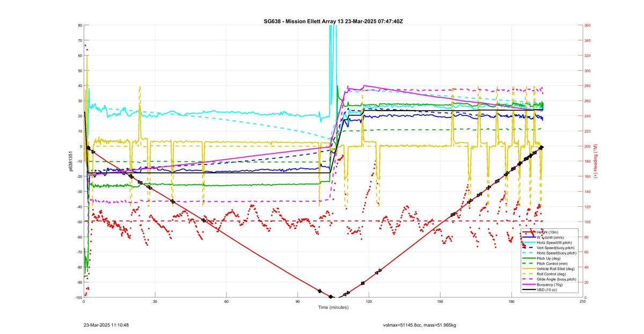
Task: Click the 280 tick on the heading axis
Action: point(588,86)
